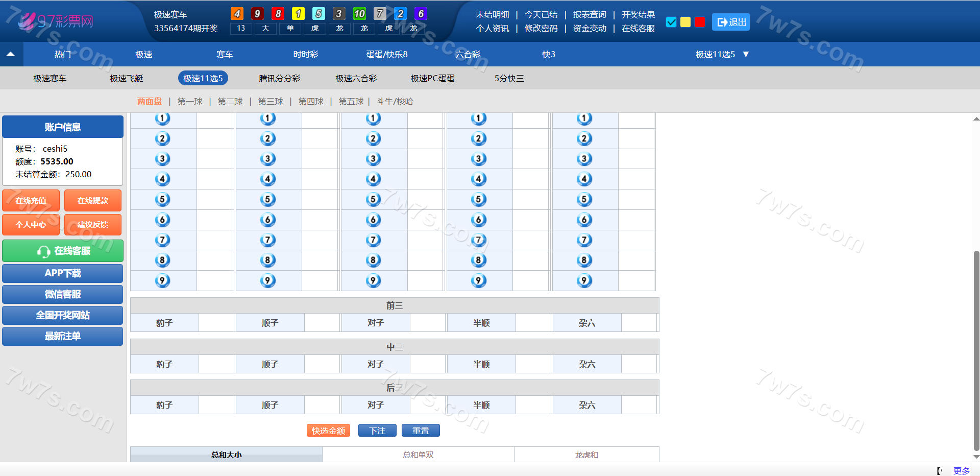Open the 极速11选5 dropdown menu
Screen dimensions: 980x476
click(x=722, y=54)
